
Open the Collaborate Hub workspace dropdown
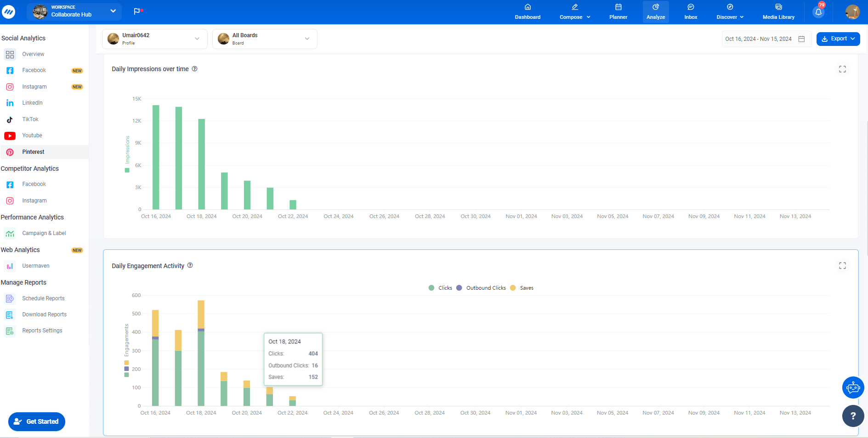click(x=74, y=11)
